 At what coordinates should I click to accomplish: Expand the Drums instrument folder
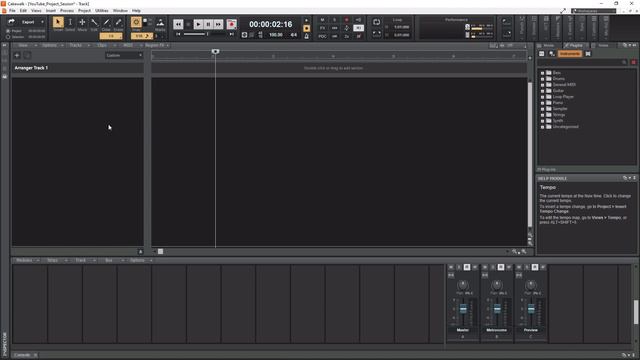click(x=542, y=79)
